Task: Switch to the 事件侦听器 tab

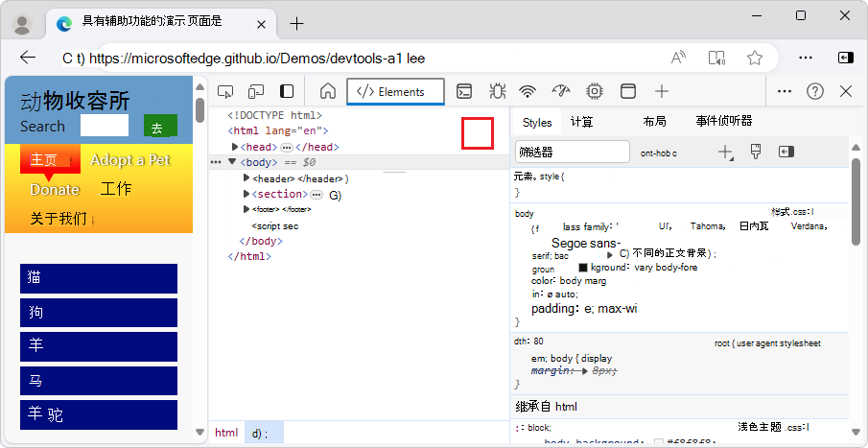Action: pyautogui.click(x=724, y=121)
